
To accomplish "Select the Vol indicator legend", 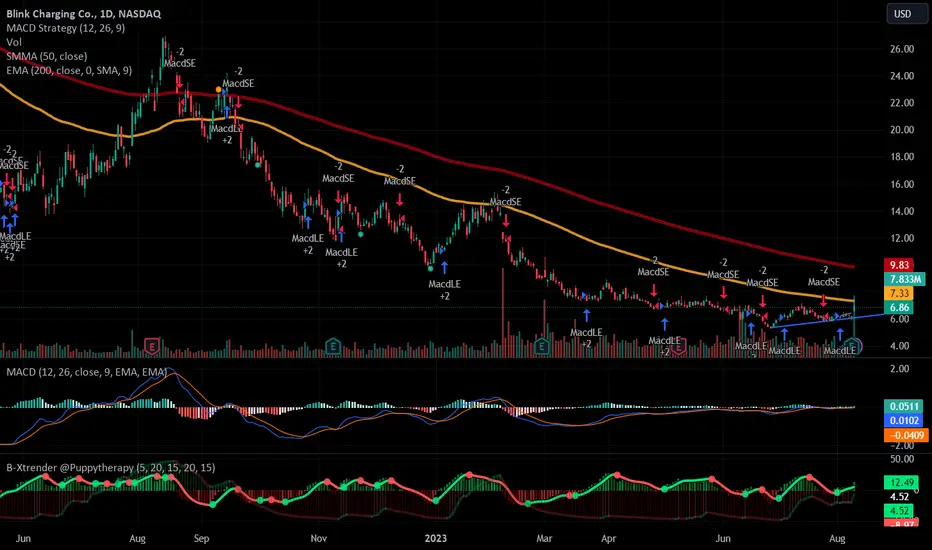I will 14,42.
